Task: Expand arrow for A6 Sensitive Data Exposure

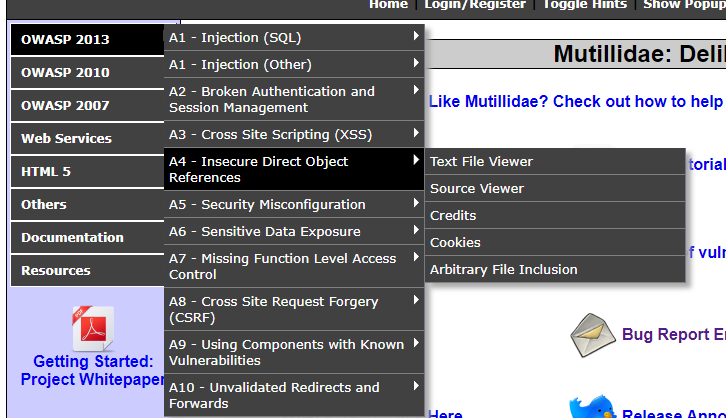Action: pos(416,230)
